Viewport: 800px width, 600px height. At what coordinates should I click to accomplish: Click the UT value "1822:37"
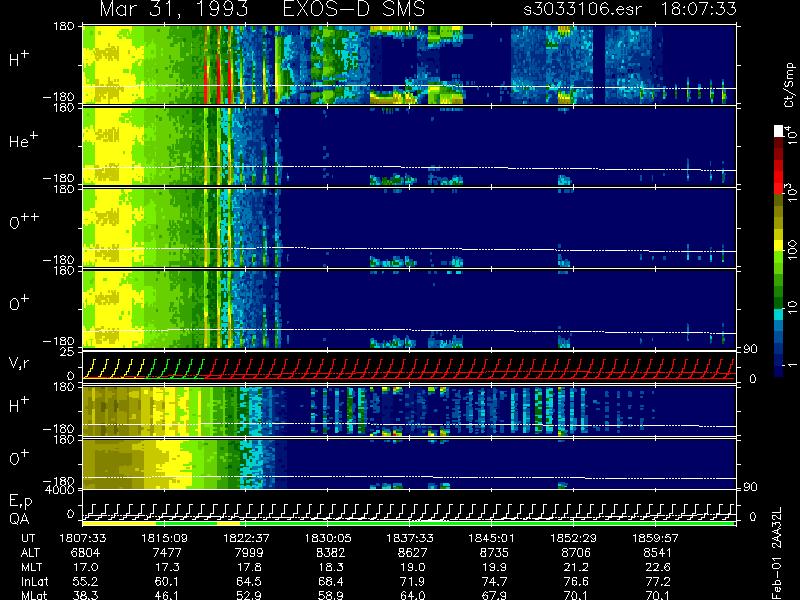pyautogui.click(x=246, y=538)
